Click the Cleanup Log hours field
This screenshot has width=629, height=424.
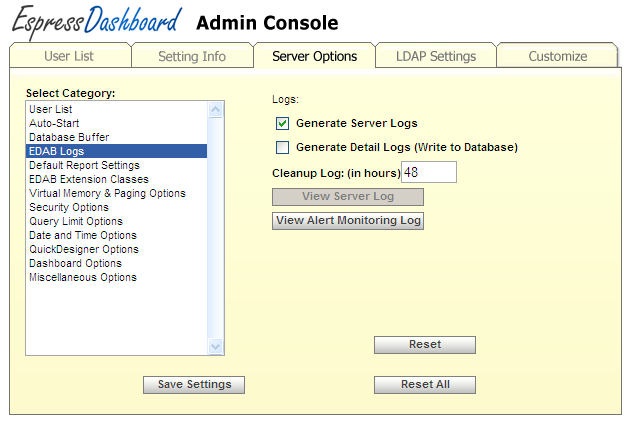[429, 173]
